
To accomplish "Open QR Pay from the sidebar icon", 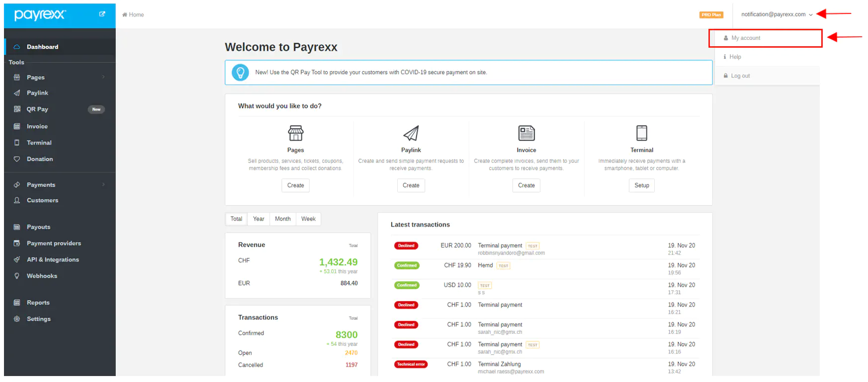I will point(17,109).
